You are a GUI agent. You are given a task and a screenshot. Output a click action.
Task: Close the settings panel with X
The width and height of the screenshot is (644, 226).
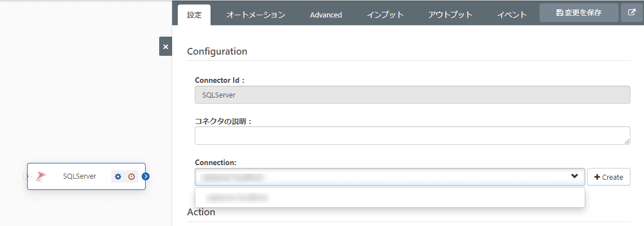coord(165,47)
